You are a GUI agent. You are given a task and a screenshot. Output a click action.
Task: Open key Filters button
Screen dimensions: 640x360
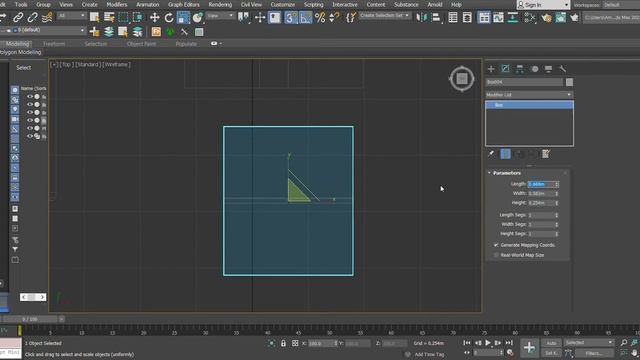tap(594, 353)
